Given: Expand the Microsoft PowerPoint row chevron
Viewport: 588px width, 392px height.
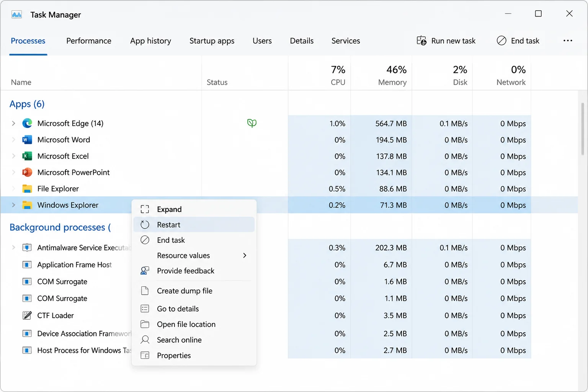Looking at the screenshot, I should [x=13, y=172].
